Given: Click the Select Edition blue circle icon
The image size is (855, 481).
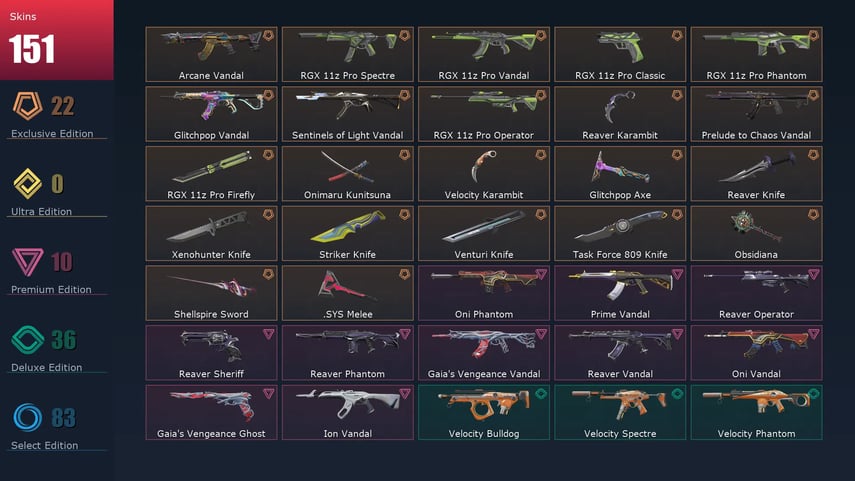Looking at the screenshot, I should (27, 418).
